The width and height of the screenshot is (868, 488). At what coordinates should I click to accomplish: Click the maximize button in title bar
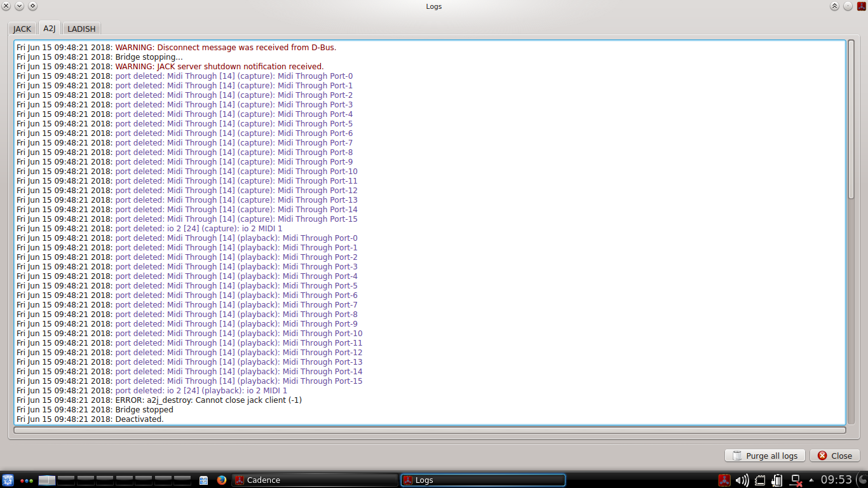tap(32, 6)
